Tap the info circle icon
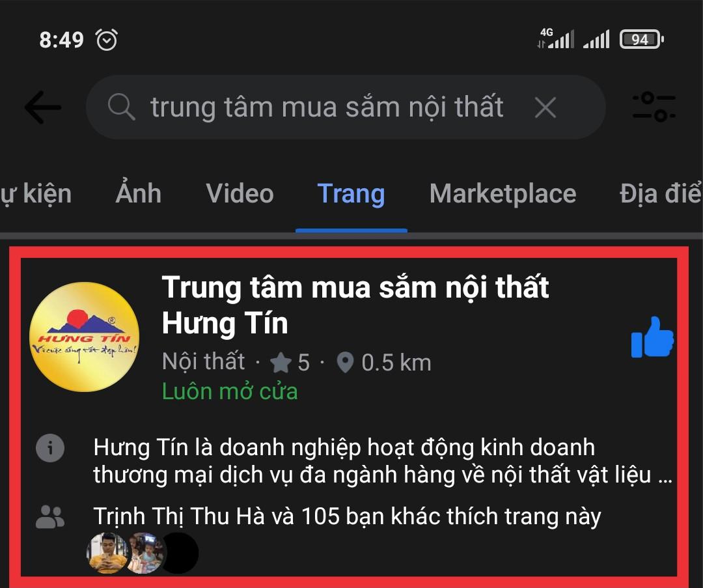The width and height of the screenshot is (703, 588). coord(50,447)
